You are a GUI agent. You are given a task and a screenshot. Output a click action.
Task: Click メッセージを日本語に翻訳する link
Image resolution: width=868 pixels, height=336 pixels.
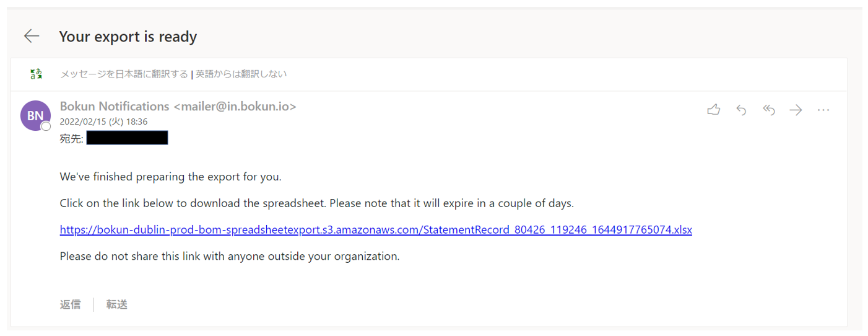click(124, 74)
